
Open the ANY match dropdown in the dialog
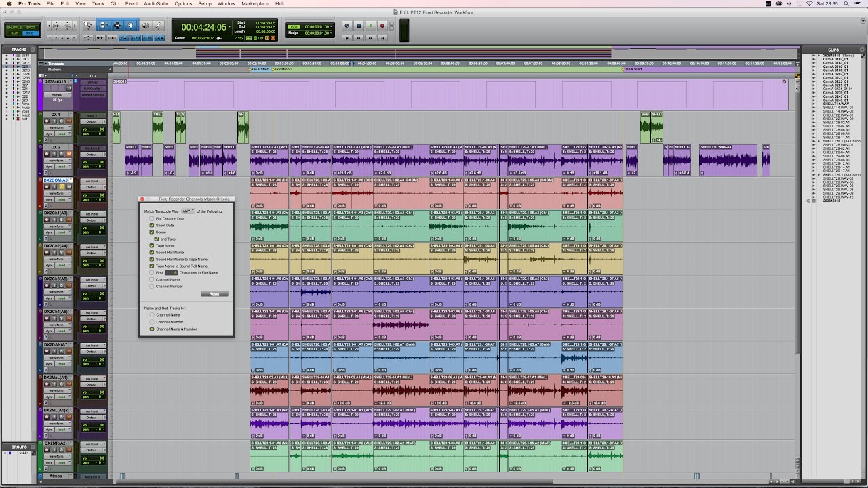pyautogui.click(x=188, y=211)
